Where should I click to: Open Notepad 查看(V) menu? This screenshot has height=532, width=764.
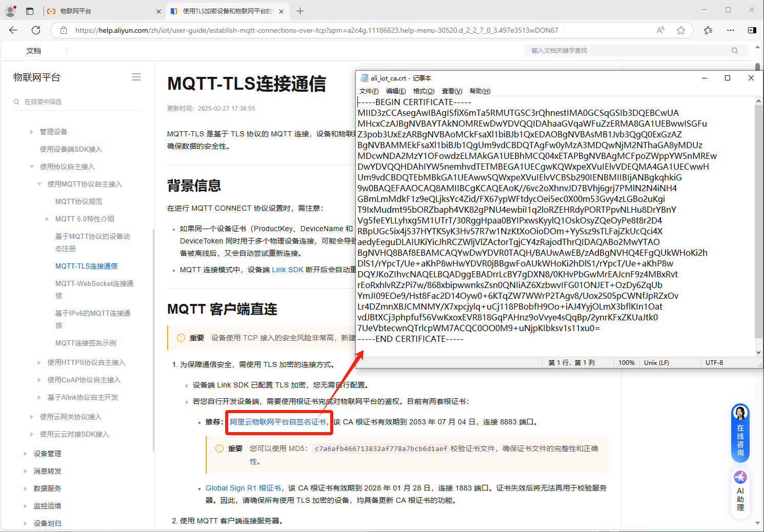(x=452, y=91)
